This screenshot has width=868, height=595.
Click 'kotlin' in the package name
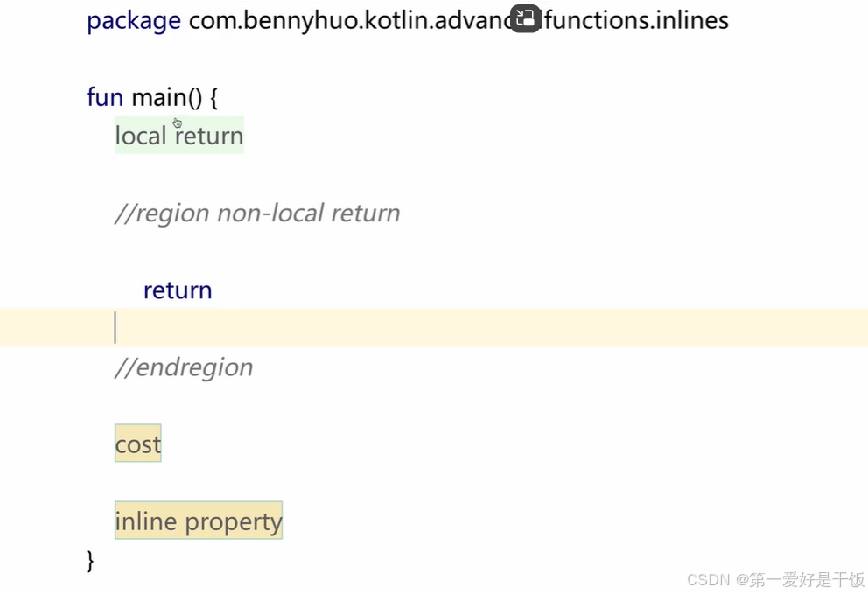coord(396,20)
